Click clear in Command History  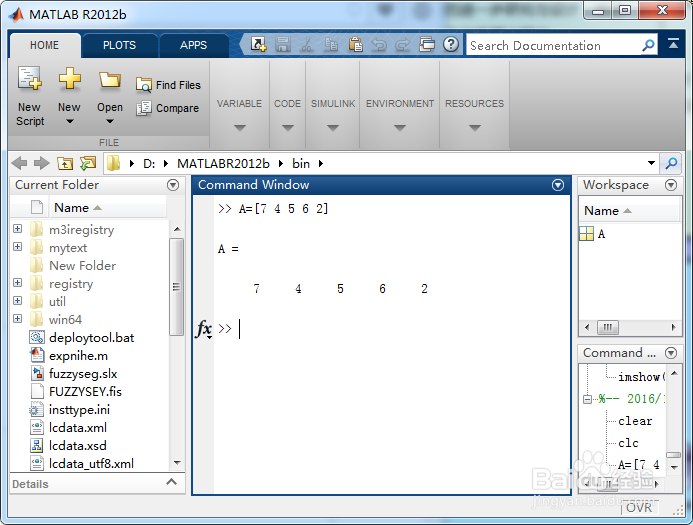click(x=635, y=421)
